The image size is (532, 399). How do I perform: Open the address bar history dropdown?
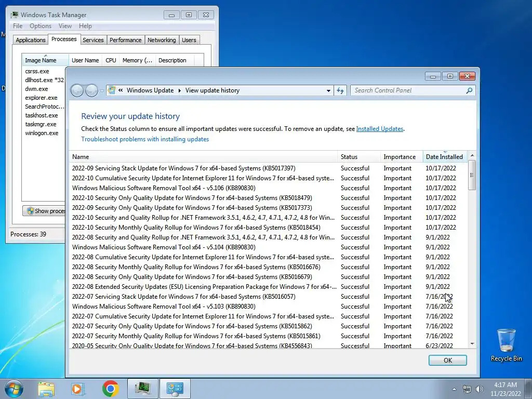(x=328, y=90)
